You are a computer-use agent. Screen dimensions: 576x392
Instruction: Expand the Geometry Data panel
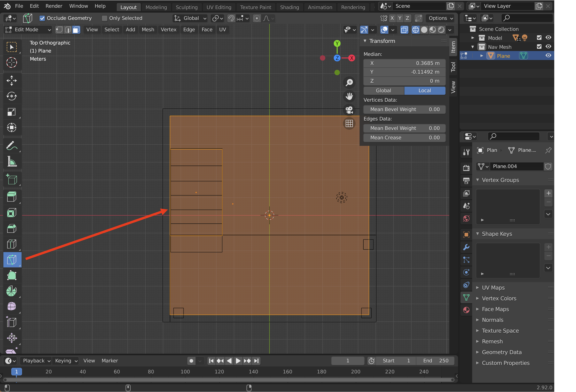477,352
